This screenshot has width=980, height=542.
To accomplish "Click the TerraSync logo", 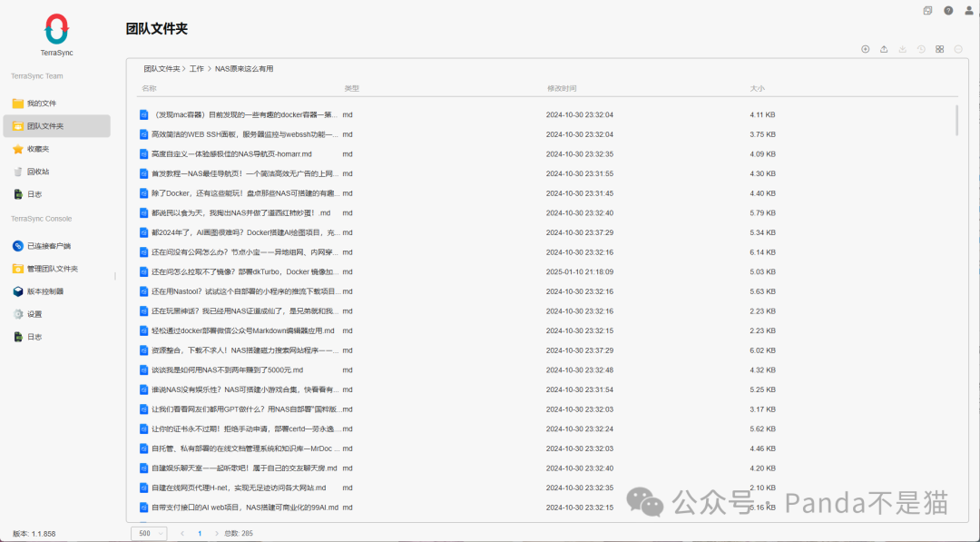I will coord(56,29).
